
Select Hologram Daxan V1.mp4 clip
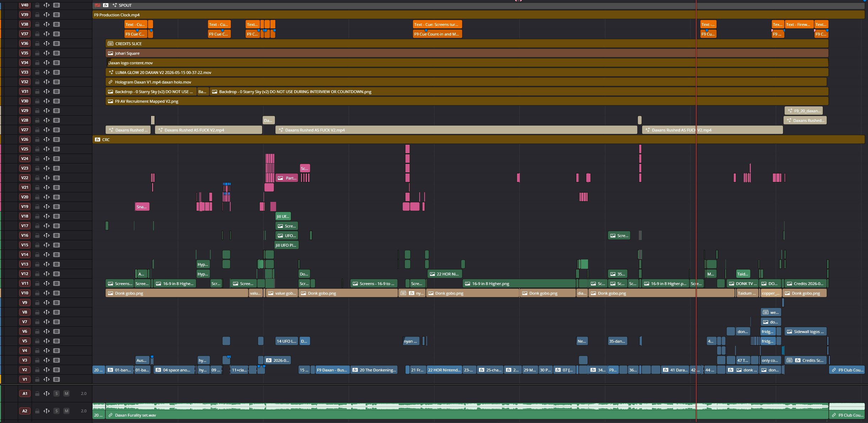coord(467,82)
